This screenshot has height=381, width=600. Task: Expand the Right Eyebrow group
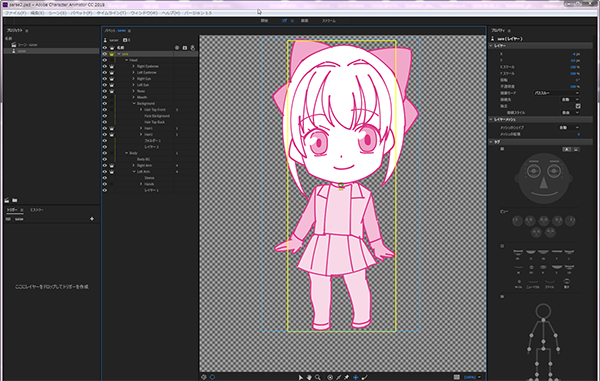tap(134, 66)
